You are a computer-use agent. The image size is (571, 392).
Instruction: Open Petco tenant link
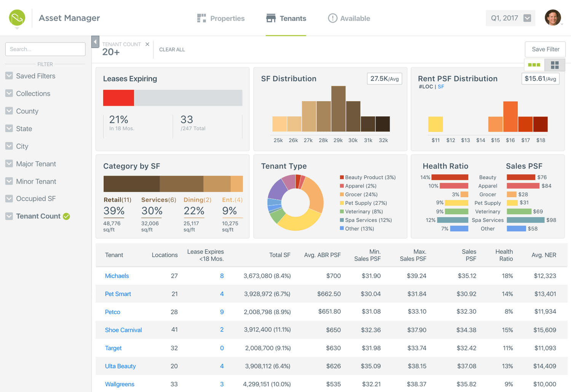click(113, 312)
